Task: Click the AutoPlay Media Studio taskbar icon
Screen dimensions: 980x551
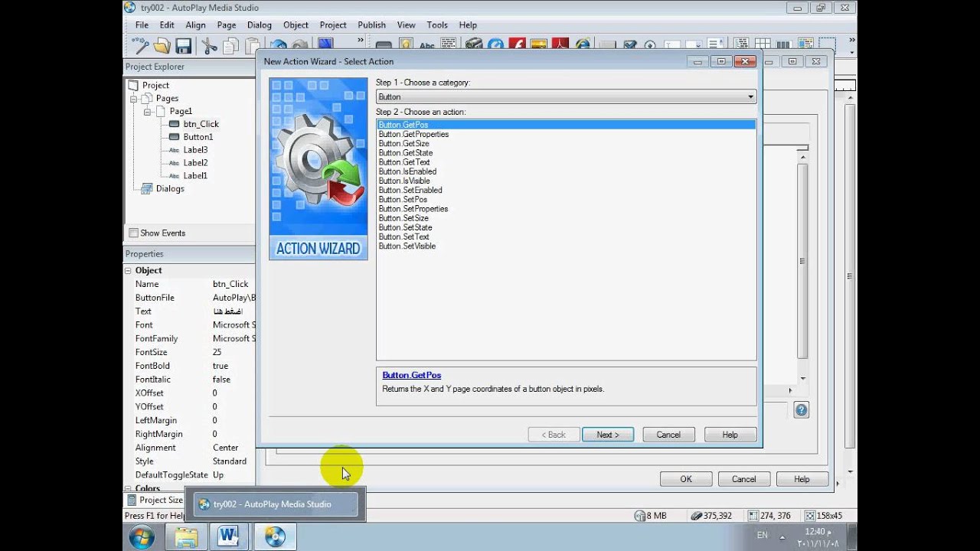Action: pyautogui.click(x=275, y=537)
